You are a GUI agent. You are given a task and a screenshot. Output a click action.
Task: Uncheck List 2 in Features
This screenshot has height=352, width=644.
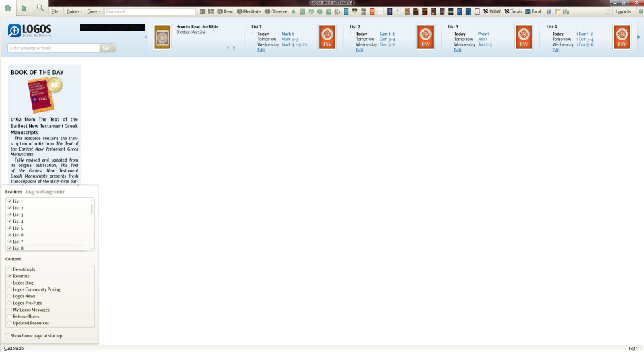click(x=10, y=208)
